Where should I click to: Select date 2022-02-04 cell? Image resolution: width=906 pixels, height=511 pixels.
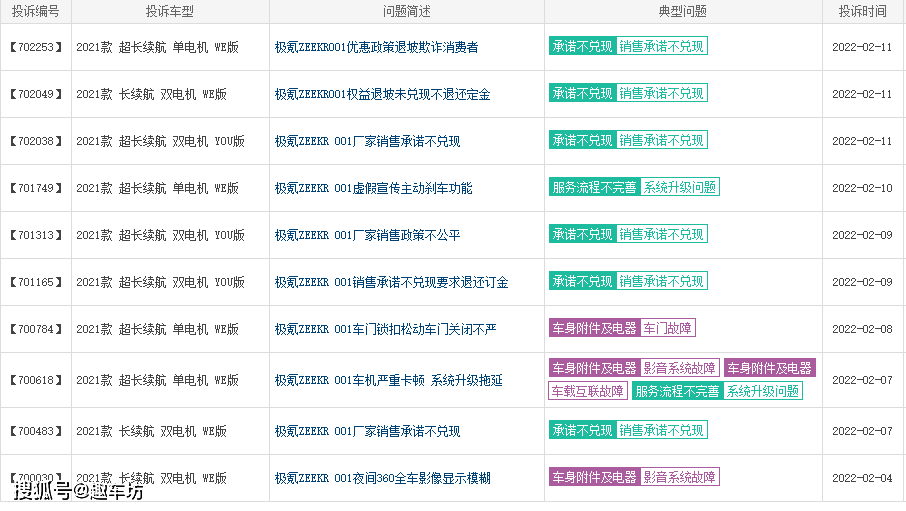click(x=863, y=478)
